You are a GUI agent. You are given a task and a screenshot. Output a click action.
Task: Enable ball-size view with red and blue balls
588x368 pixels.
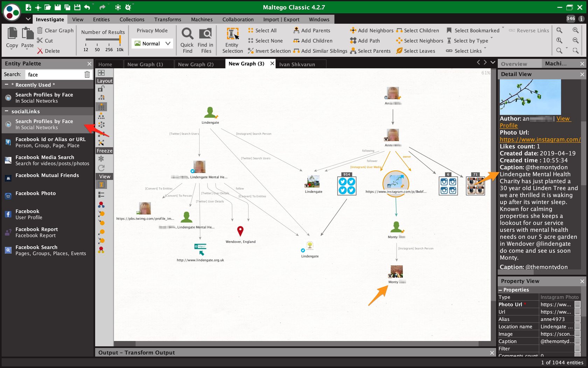tap(101, 204)
